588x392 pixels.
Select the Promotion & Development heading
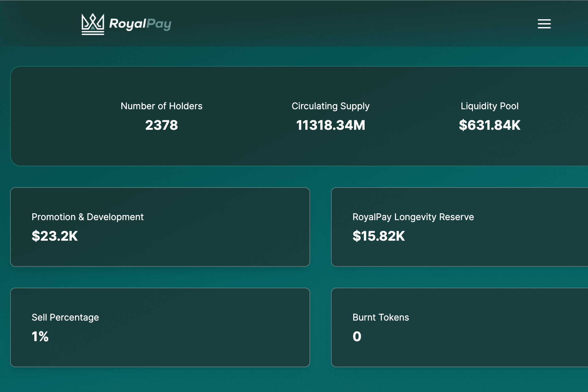point(87,217)
